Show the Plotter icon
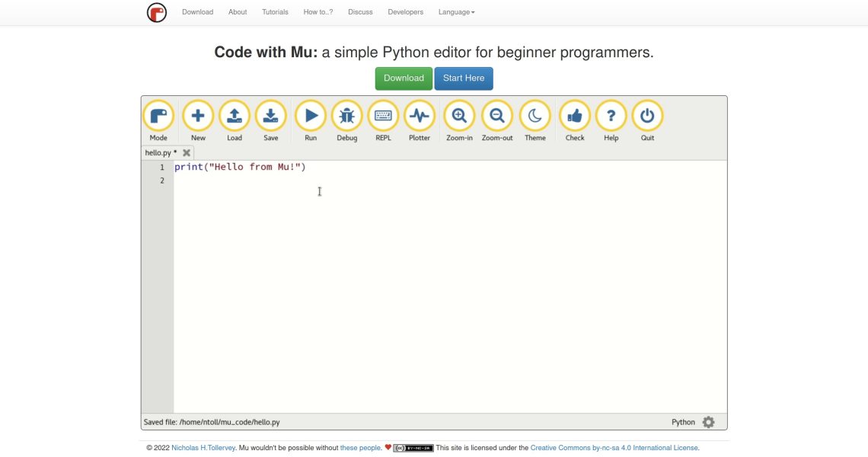Viewport: 868px width, 457px height. 420,117
